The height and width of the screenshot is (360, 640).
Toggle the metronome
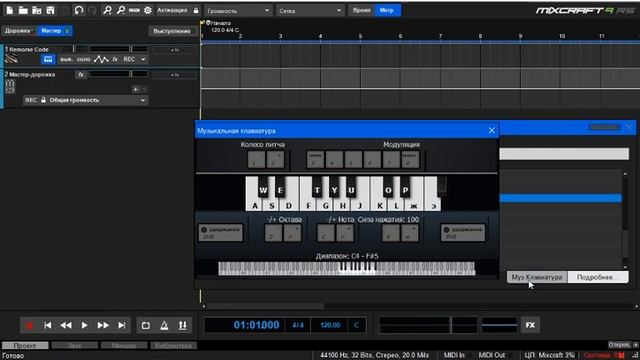[x=164, y=325]
